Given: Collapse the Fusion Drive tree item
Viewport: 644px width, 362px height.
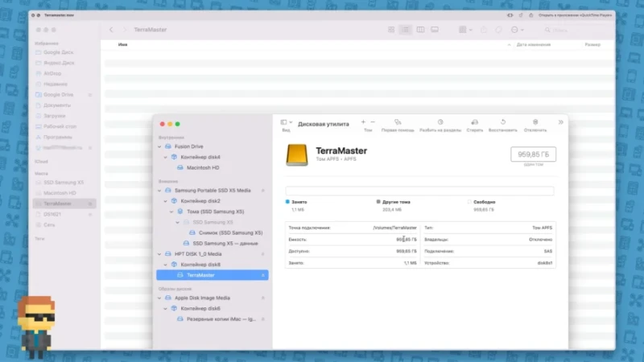Looking at the screenshot, I should 159,146.
